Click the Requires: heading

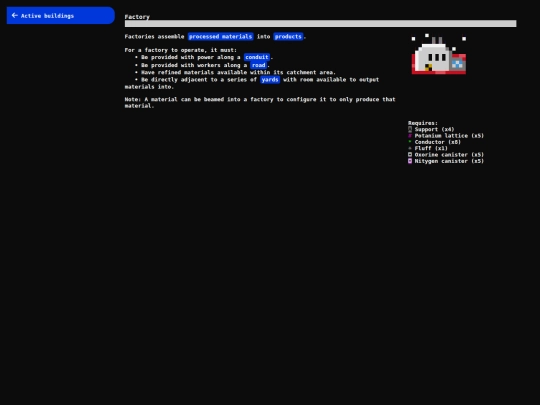423,123
